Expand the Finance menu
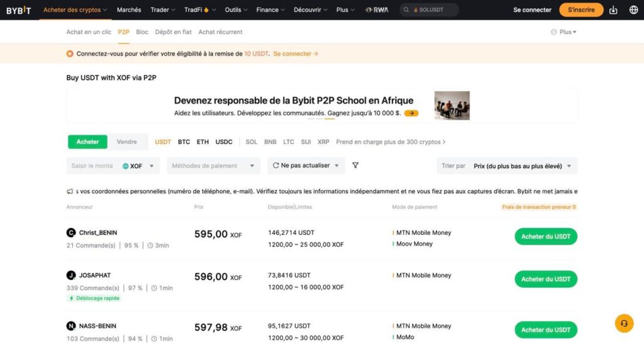This screenshot has width=644, height=343. [x=270, y=10]
